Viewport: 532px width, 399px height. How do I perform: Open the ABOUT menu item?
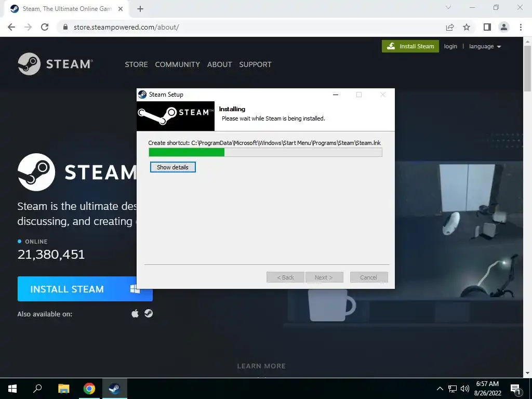(x=220, y=64)
